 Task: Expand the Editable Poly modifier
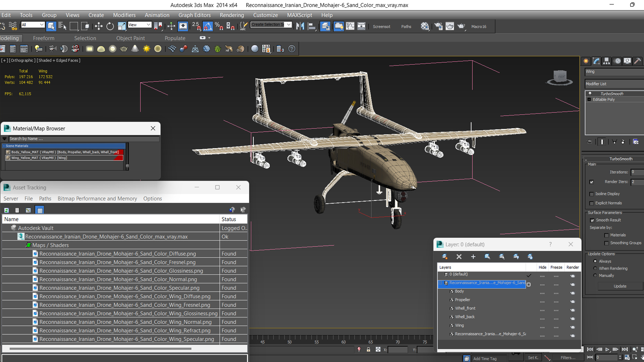click(589, 100)
